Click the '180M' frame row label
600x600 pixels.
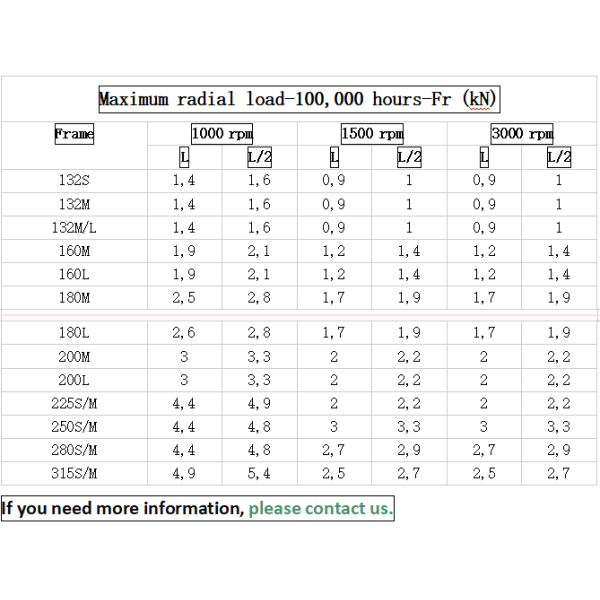[74, 298]
